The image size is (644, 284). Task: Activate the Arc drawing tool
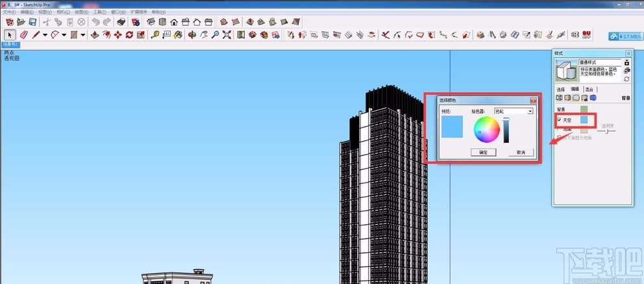(55, 34)
